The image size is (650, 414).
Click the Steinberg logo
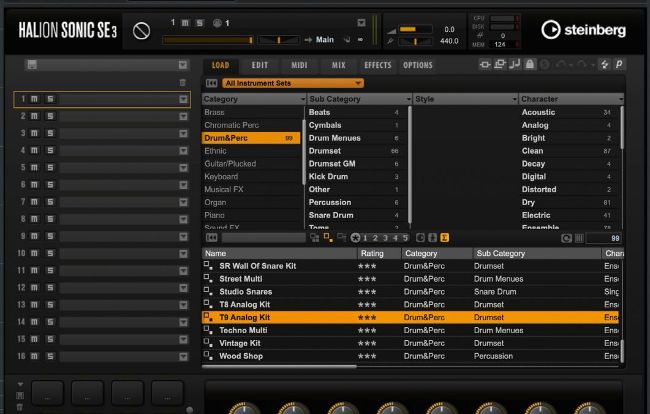coord(583,30)
